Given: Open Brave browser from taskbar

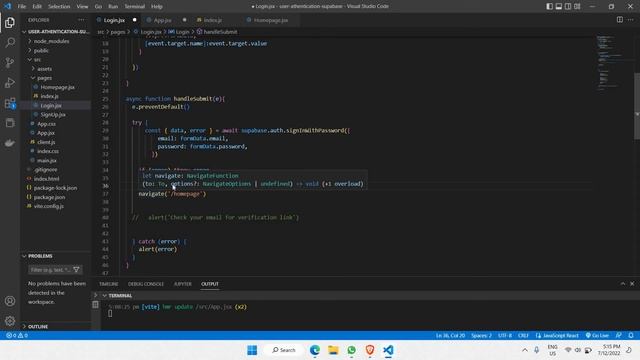Looking at the screenshot, I should pos(370,350).
